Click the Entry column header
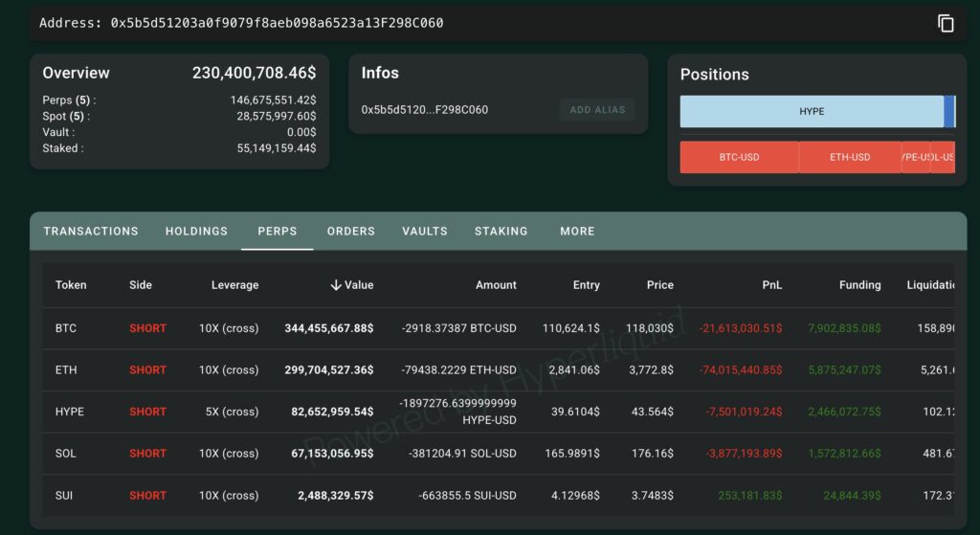The image size is (980, 535). click(x=586, y=285)
